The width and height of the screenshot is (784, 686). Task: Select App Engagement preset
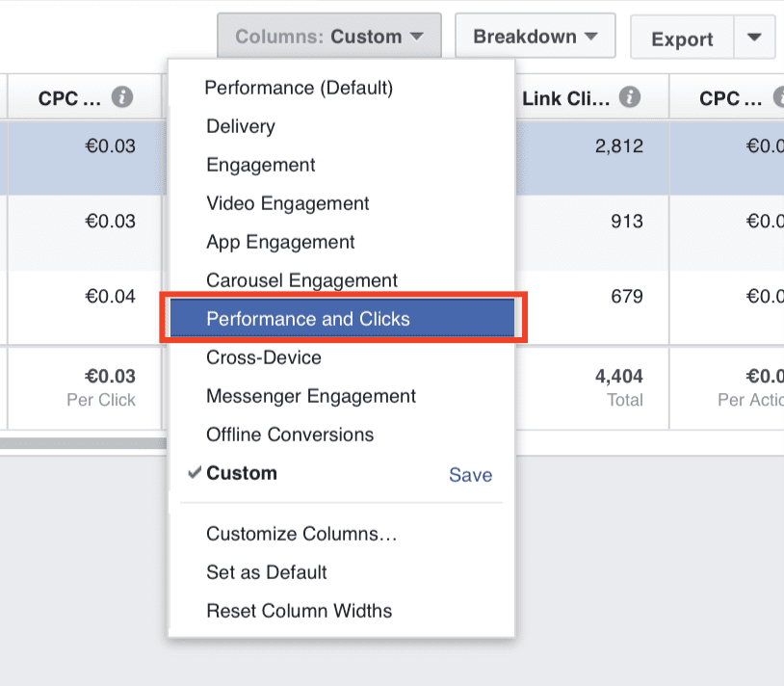280,242
